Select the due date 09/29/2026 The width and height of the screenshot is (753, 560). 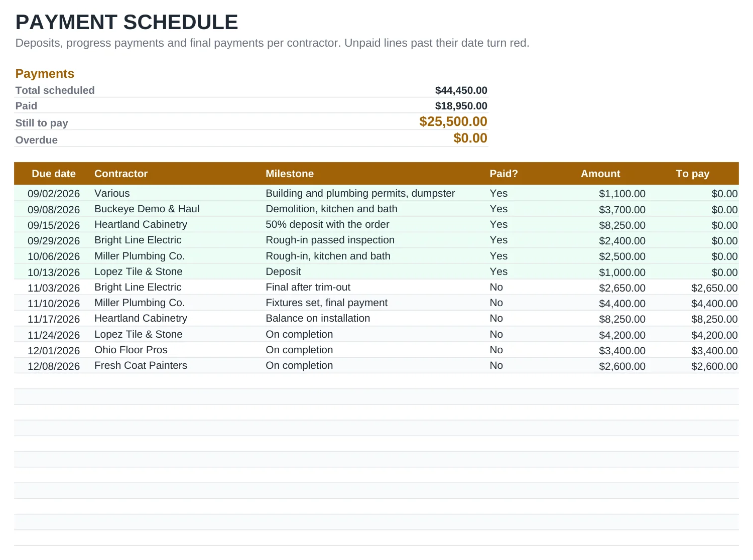tap(54, 241)
